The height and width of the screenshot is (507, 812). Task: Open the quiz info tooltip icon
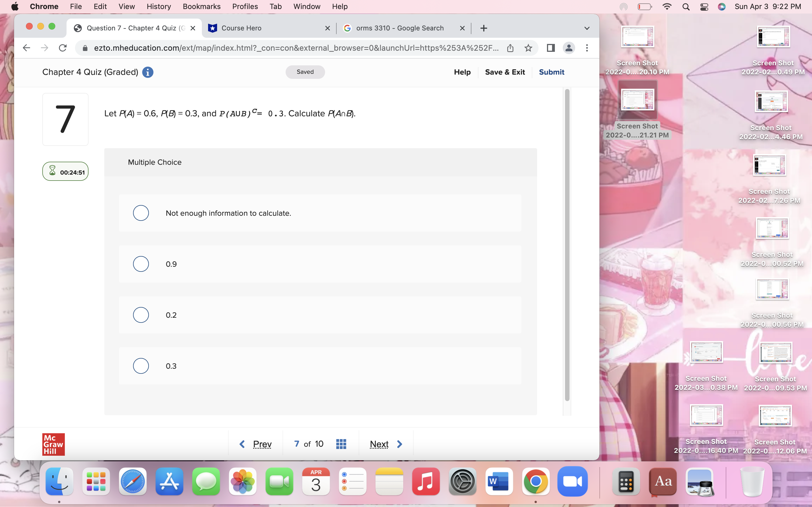click(x=148, y=72)
